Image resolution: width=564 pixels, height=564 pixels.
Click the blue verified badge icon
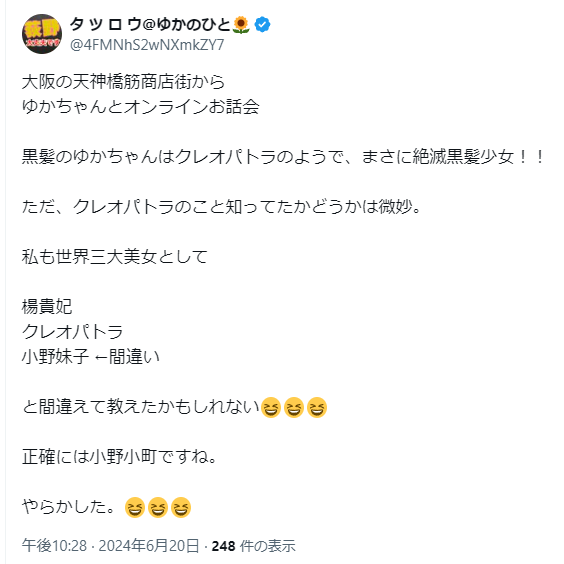(x=262, y=25)
